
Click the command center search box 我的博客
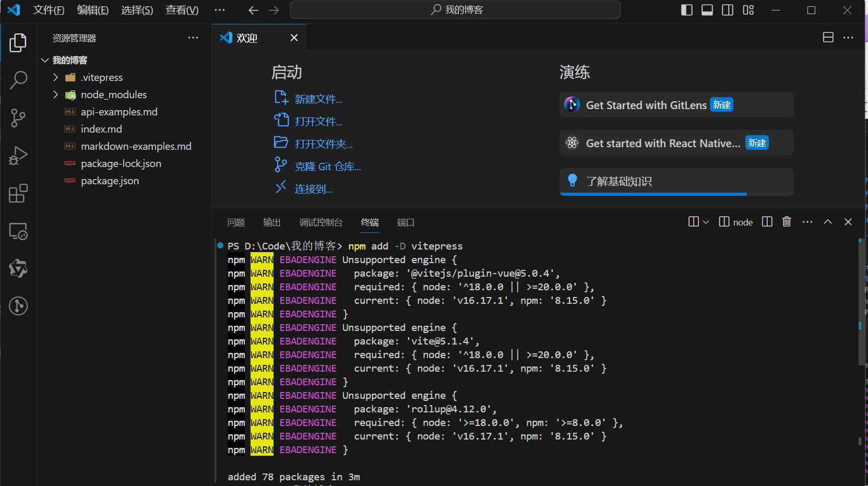click(455, 10)
